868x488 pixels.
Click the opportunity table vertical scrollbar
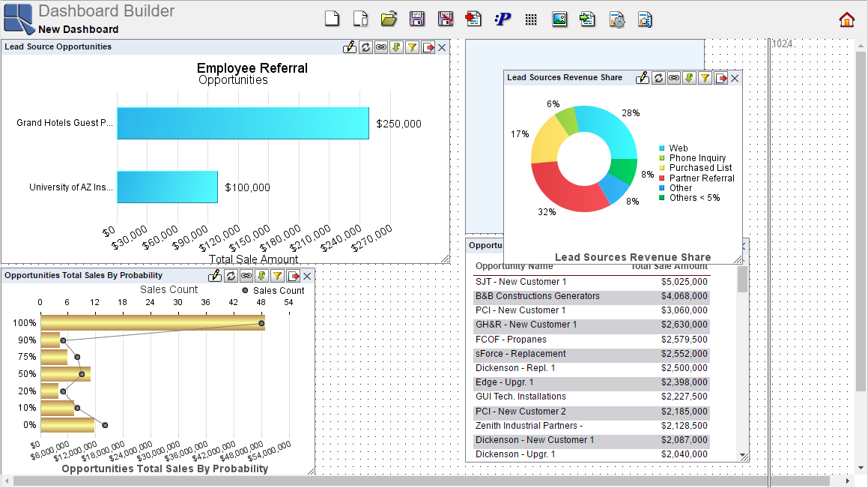click(x=742, y=280)
